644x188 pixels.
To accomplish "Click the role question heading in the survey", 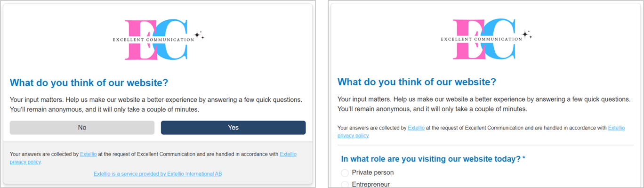I will coord(433,159).
